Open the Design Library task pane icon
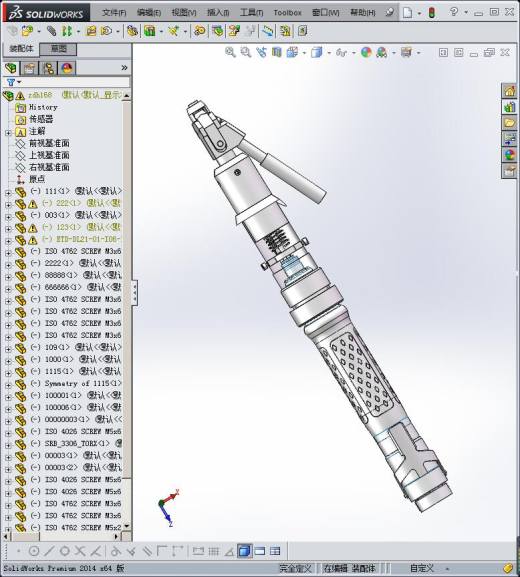 (x=510, y=107)
